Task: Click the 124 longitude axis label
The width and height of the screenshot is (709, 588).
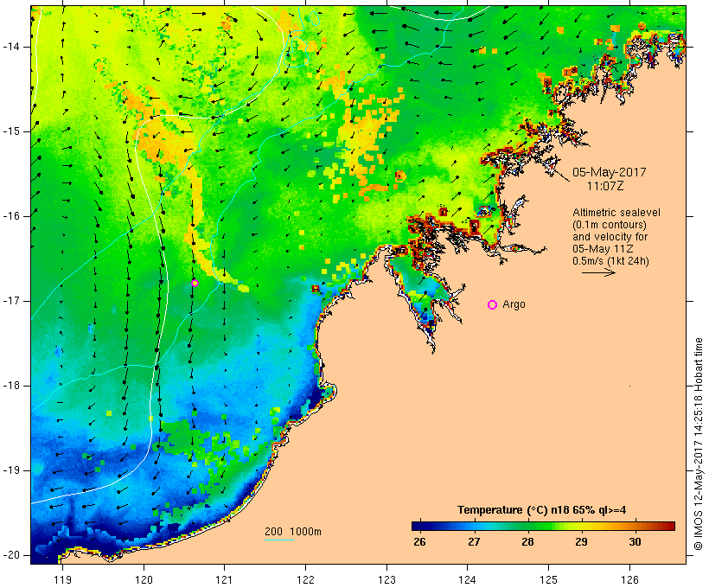Action: [x=468, y=579]
